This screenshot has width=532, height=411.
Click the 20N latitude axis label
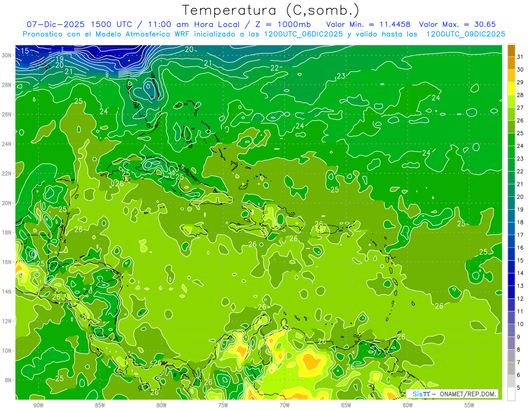point(7,203)
